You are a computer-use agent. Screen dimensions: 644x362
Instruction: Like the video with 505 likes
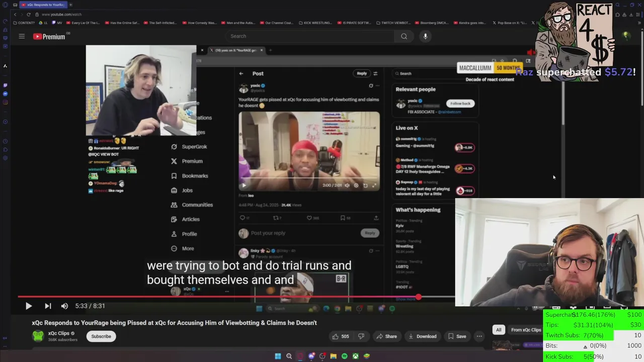coord(340,336)
